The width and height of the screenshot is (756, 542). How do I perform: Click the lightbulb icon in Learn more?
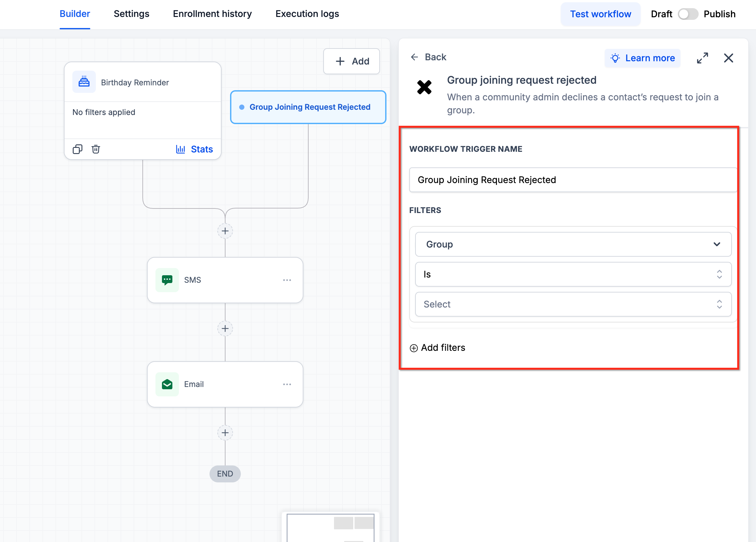point(615,58)
